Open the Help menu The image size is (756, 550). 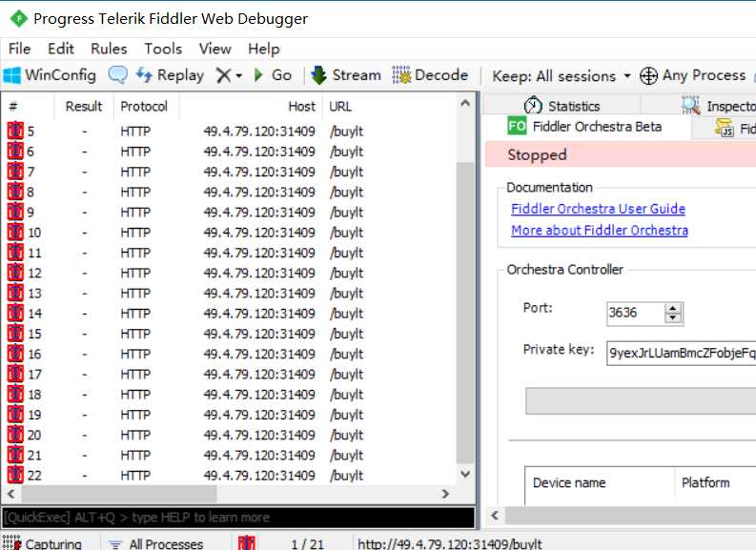tap(264, 49)
